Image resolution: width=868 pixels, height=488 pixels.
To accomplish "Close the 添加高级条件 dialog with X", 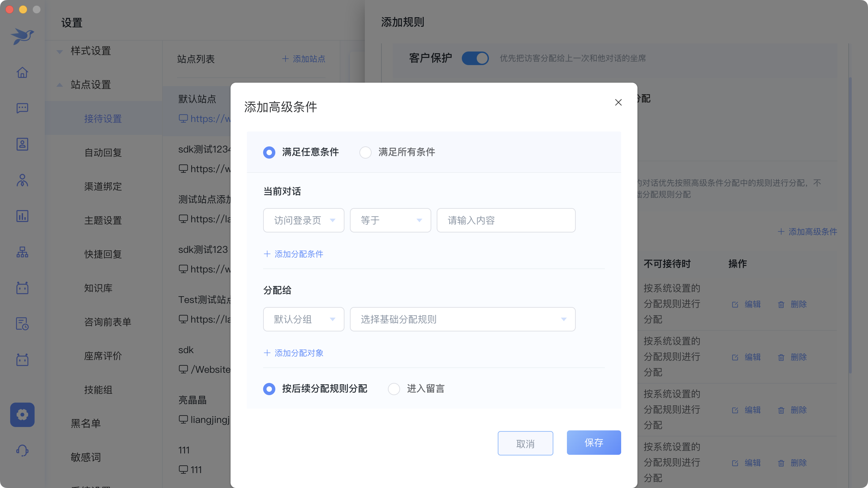I will click(x=618, y=102).
